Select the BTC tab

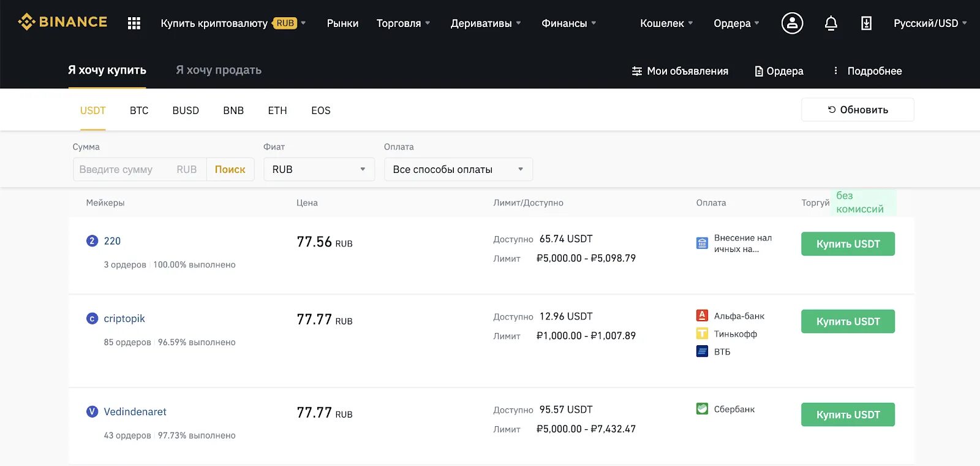pyautogui.click(x=139, y=110)
